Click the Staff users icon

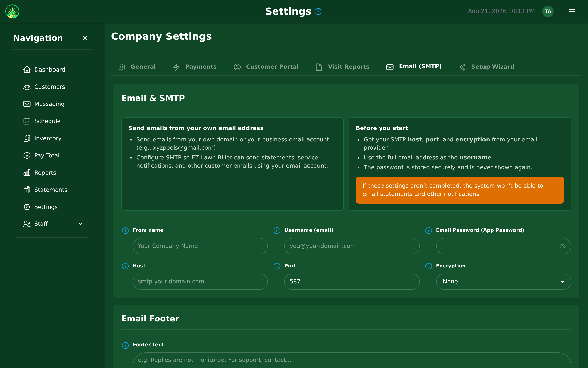coord(27,224)
